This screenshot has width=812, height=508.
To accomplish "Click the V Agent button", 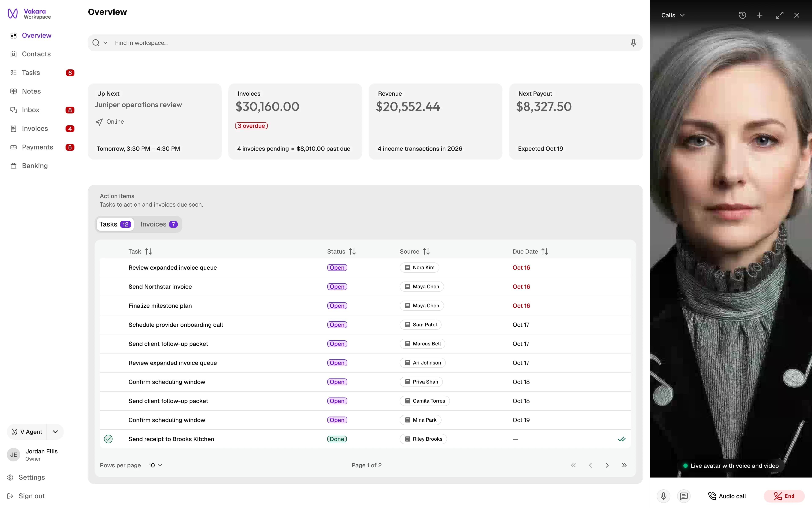I will pos(27,432).
